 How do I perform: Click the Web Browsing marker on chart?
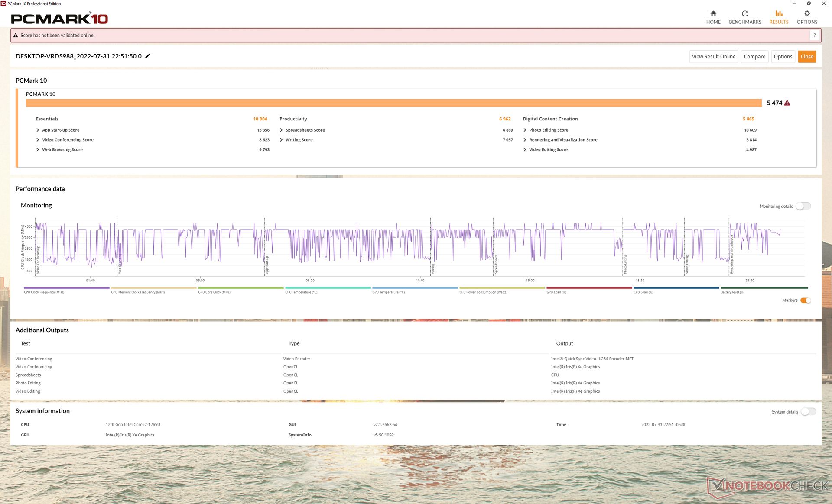pos(120,265)
